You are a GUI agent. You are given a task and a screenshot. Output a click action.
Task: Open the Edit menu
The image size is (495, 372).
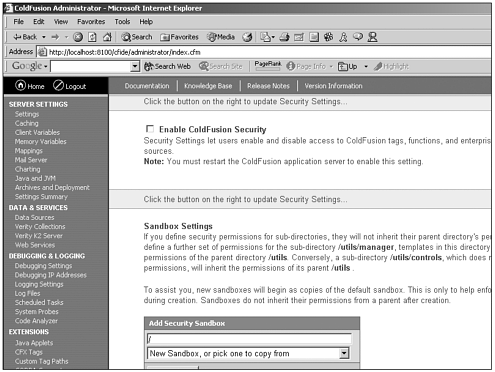click(39, 22)
